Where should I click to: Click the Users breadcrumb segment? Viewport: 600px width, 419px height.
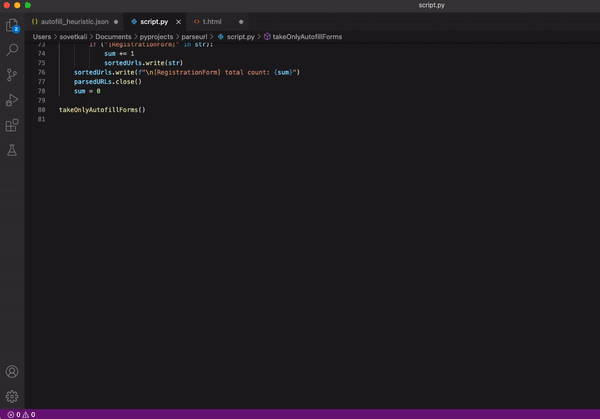click(42, 37)
